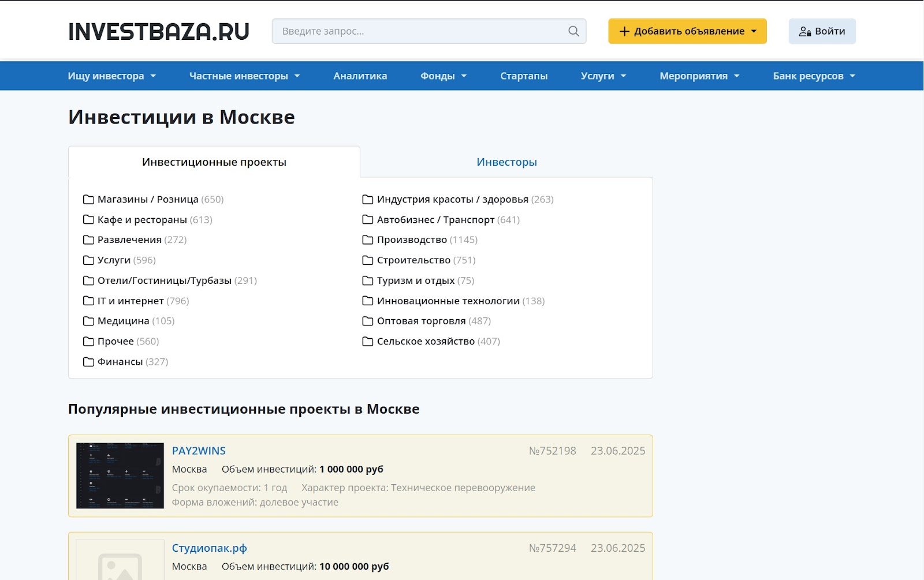Click folder icon next to Магазины / Розница
This screenshot has height=580, width=924.
tap(88, 200)
